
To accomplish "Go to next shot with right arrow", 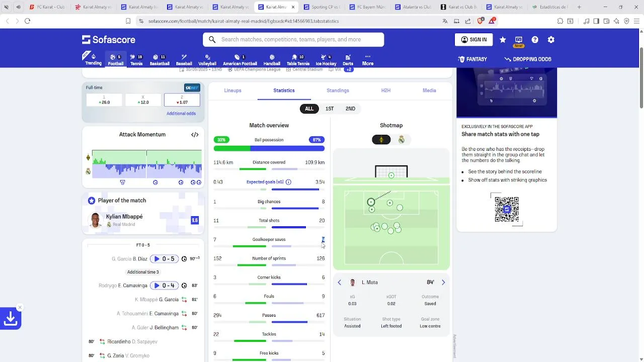I will pos(443,283).
